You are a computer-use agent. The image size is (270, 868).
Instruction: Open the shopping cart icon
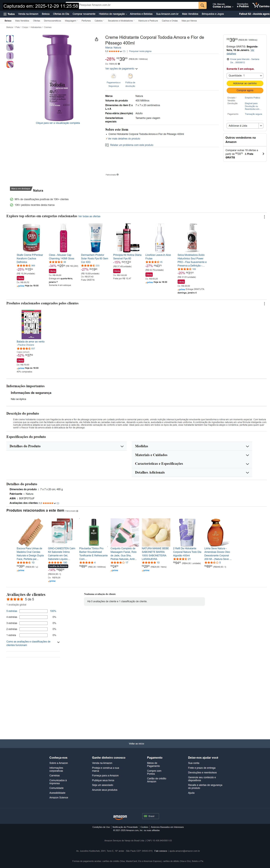coord(255,5)
